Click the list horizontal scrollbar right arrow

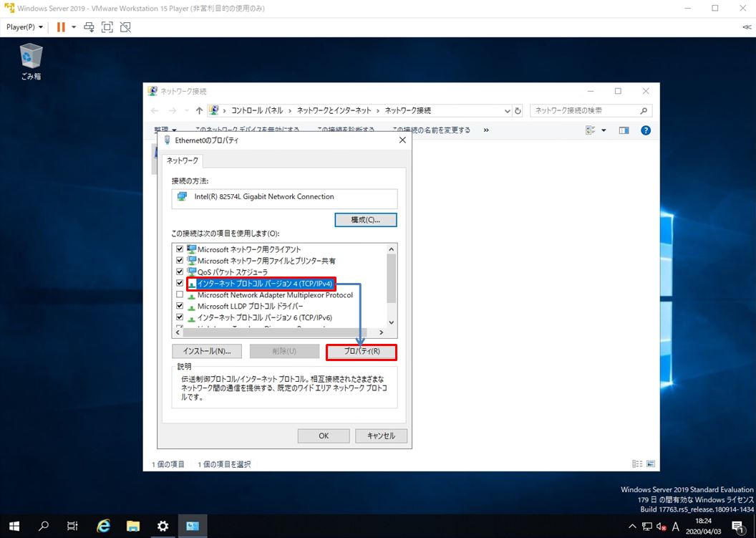[381, 332]
